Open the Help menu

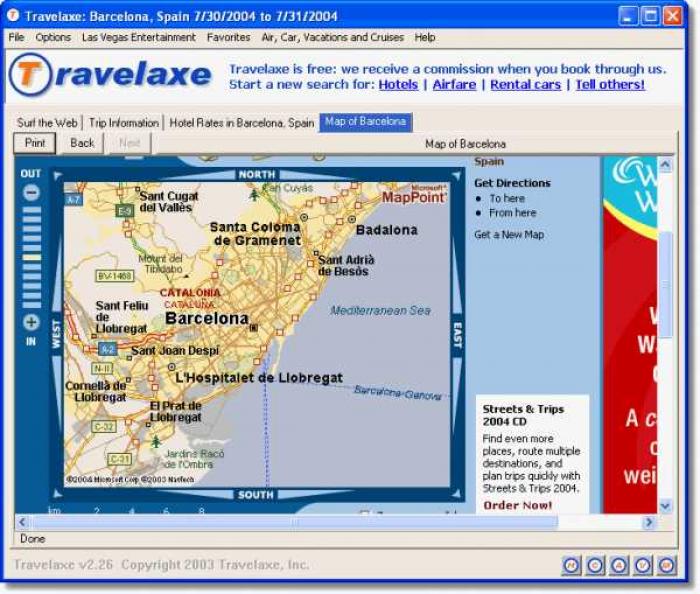[x=425, y=37]
